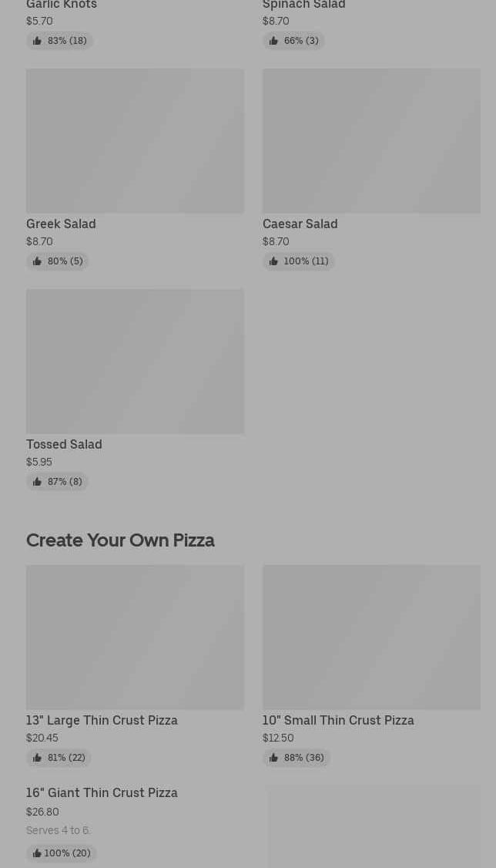Click thumbs-up icon on Tossed Salad rating
The image size is (496, 868).
[x=37, y=482]
